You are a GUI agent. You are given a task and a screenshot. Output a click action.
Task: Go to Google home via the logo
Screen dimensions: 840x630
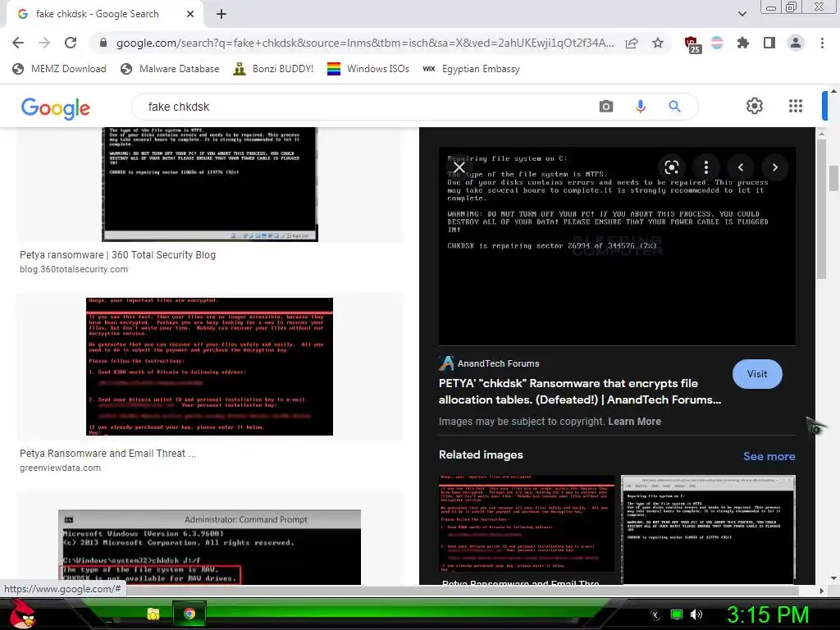(x=56, y=107)
